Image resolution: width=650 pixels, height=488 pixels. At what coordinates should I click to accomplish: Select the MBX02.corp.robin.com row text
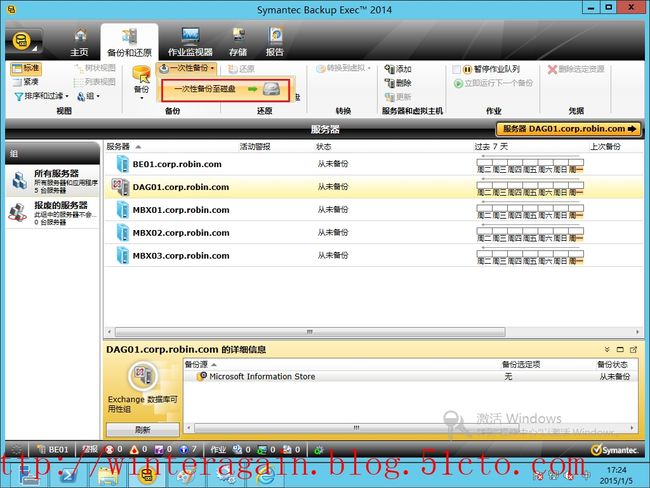(x=181, y=233)
